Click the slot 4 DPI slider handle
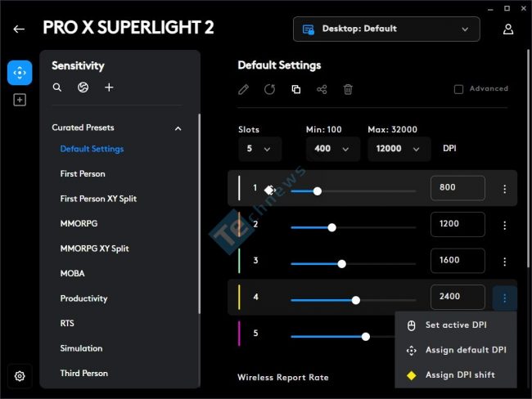Viewport: 532px width, 399px height. 355,300
